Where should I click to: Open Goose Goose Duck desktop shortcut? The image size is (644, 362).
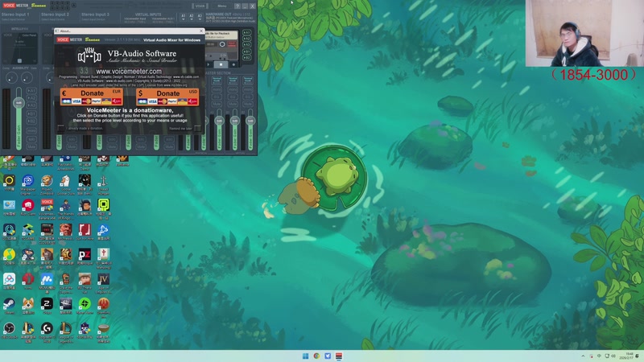(65, 183)
